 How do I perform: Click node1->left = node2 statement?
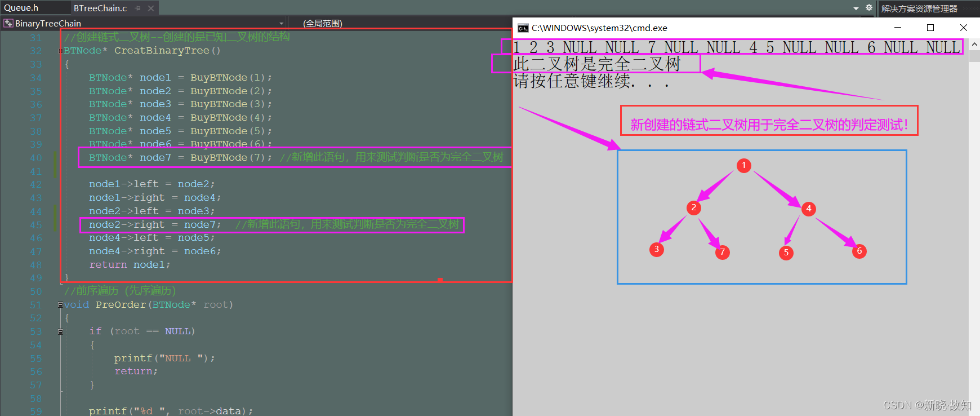coord(152,184)
